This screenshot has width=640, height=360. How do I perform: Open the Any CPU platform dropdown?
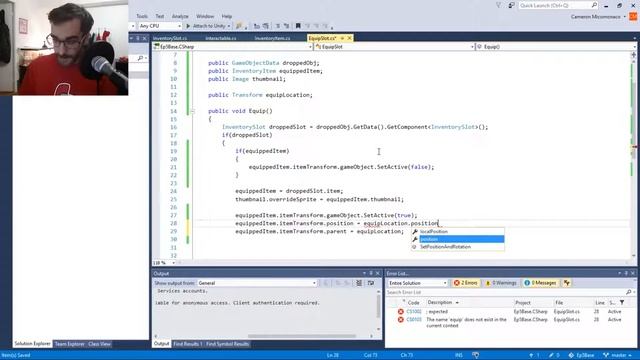[160, 26]
